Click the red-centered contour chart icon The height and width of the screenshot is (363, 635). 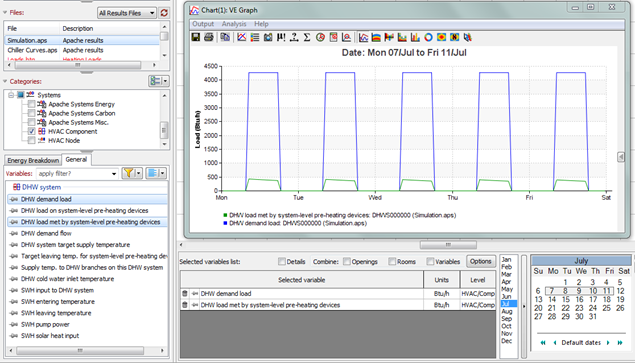click(x=441, y=37)
